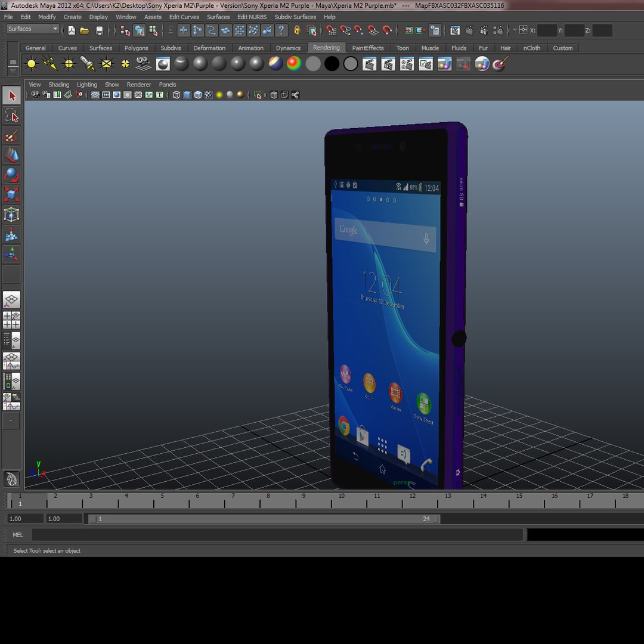Expand the selection mask options arrow

click(x=171, y=30)
